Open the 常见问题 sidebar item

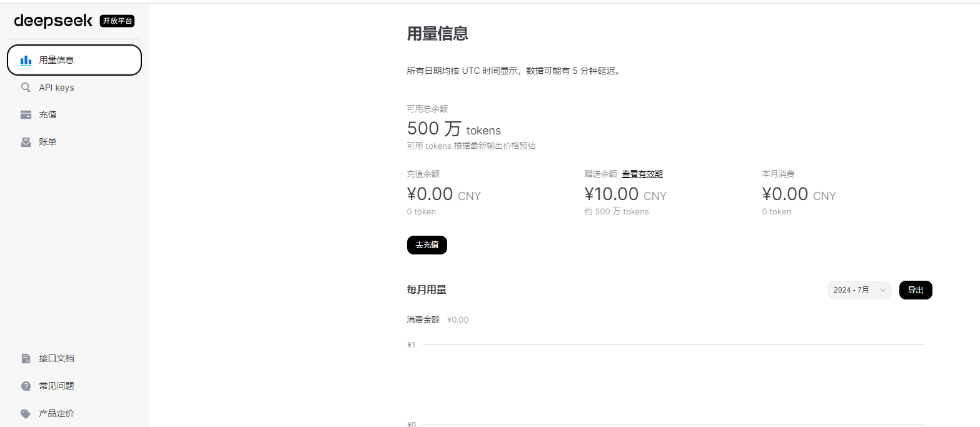(74, 386)
